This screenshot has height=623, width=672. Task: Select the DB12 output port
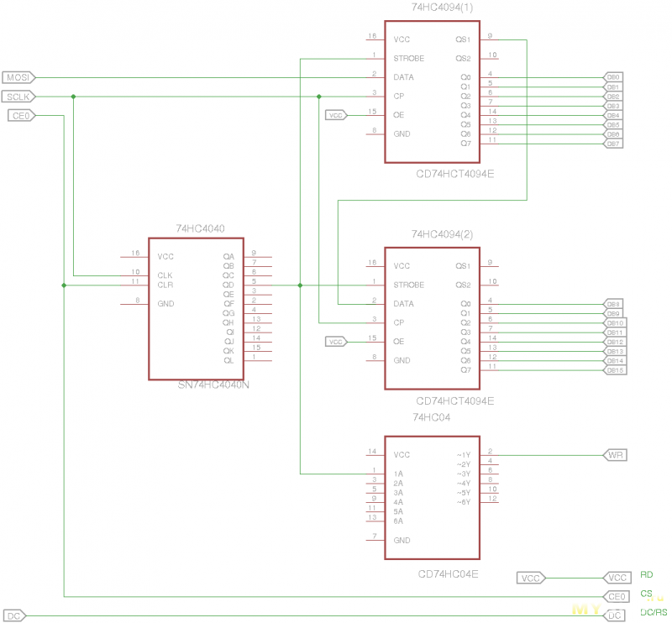[x=615, y=342]
